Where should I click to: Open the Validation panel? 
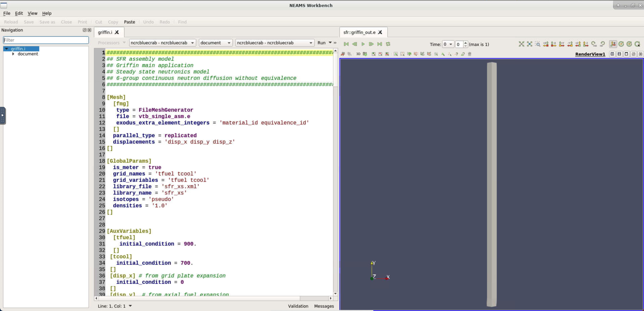pos(298,306)
